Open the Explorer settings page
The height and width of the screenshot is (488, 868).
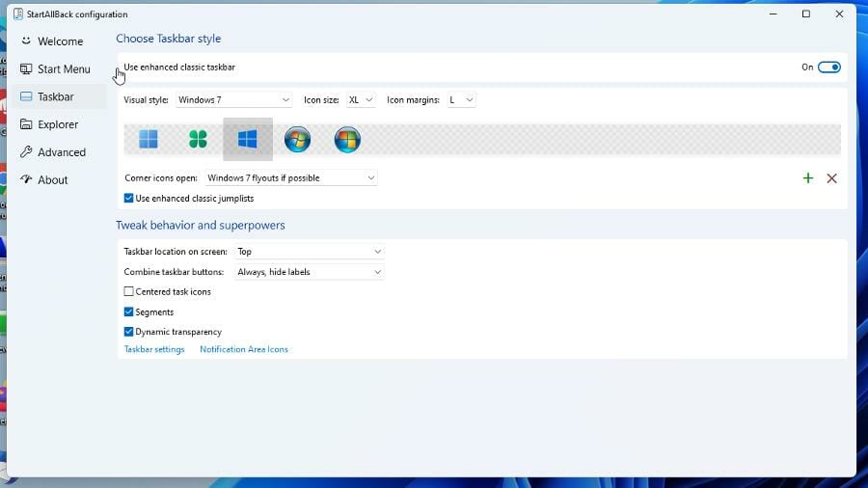tap(60, 124)
